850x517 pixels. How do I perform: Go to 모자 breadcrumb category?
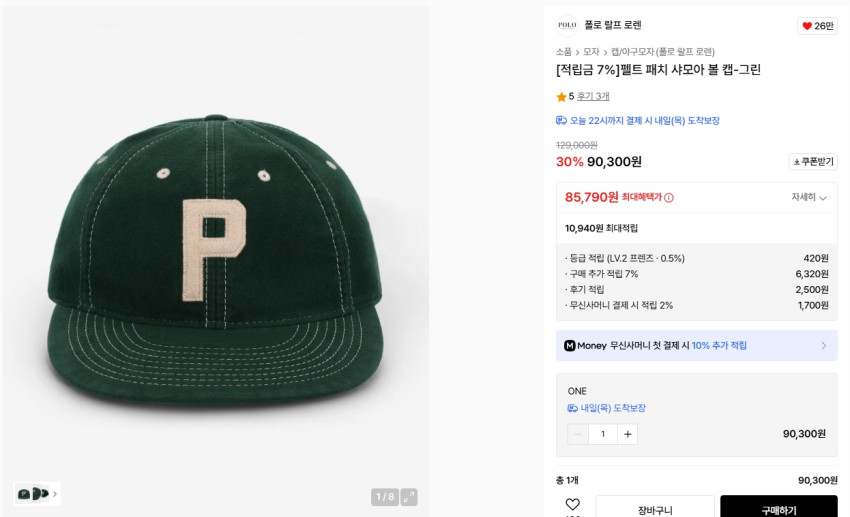(x=591, y=52)
